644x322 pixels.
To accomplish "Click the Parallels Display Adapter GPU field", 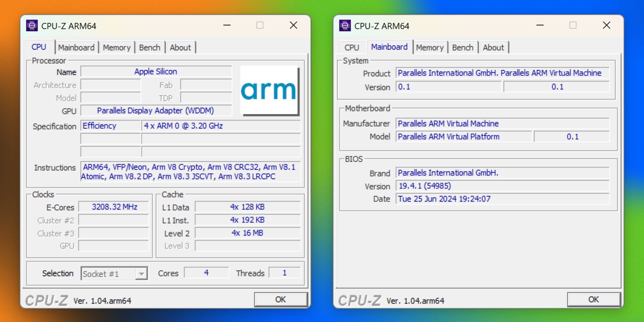I will pos(155,110).
